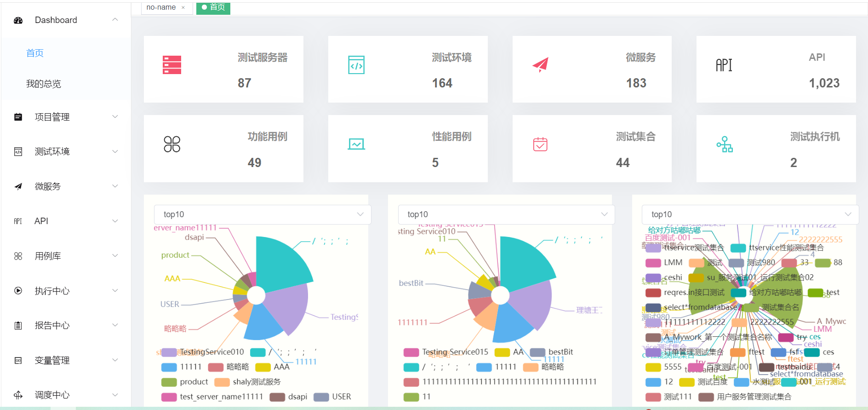Click the brown dsapi legend swatch

tap(277, 397)
